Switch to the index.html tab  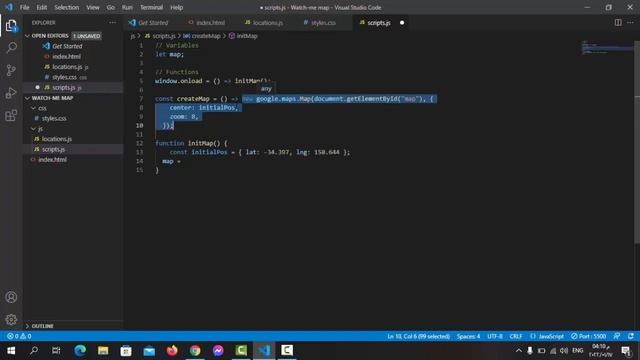(x=210, y=23)
